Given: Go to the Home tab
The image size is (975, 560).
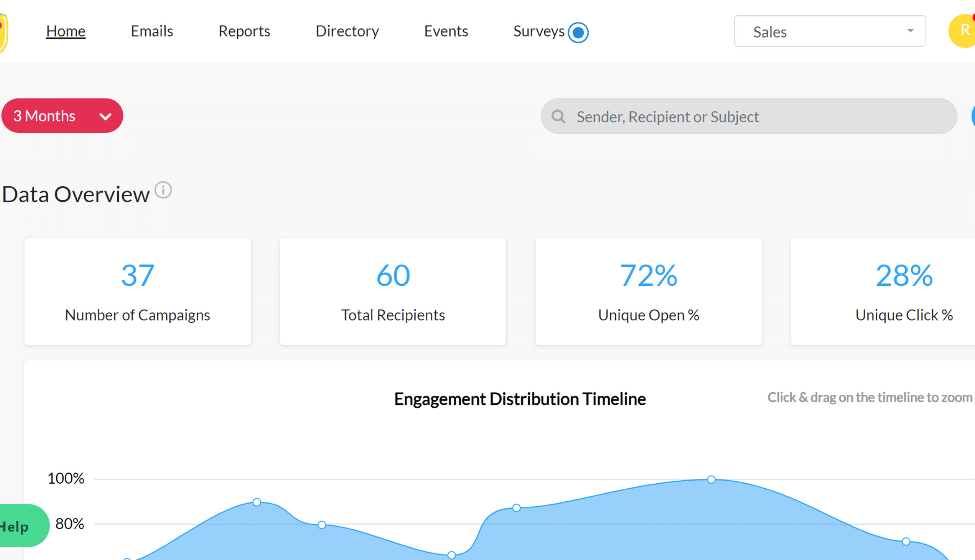Looking at the screenshot, I should click(66, 31).
